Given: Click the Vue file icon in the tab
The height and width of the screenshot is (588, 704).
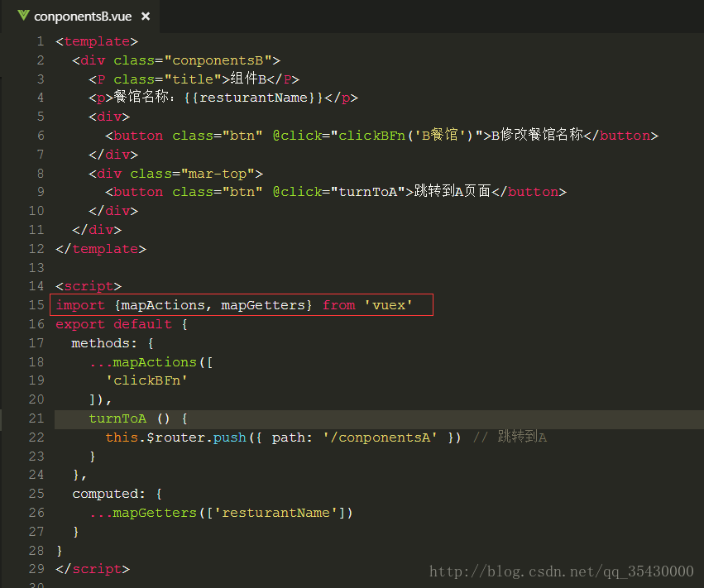Looking at the screenshot, I should point(23,16).
